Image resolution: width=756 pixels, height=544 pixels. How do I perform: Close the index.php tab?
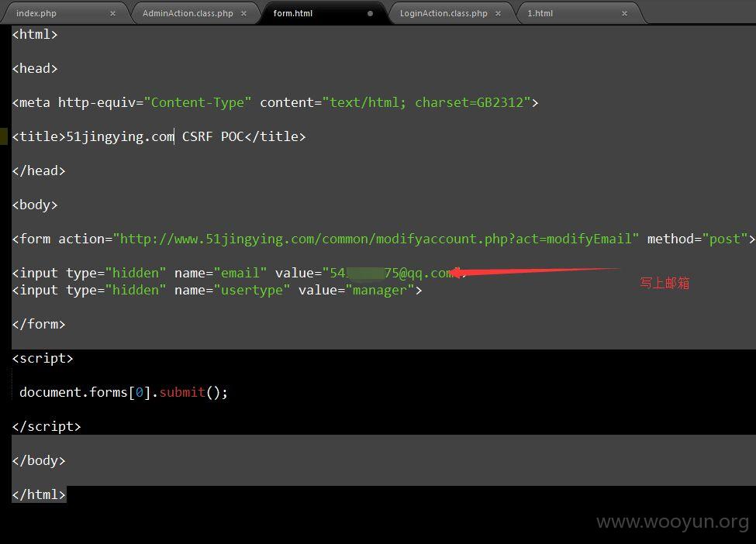pos(113,13)
